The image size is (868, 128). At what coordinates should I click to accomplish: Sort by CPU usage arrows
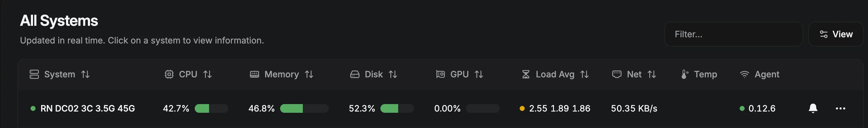(x=207, y=74)
